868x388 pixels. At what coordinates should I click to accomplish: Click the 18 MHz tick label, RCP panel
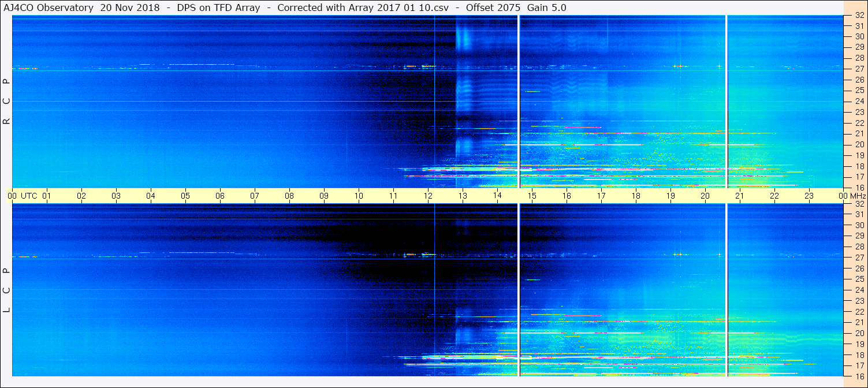(859, 166)
